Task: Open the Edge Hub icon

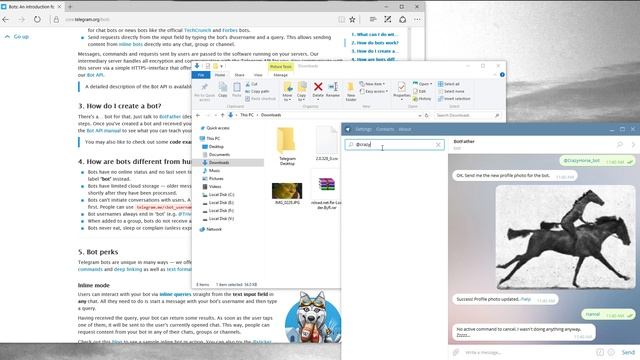Action: point(373,19)
